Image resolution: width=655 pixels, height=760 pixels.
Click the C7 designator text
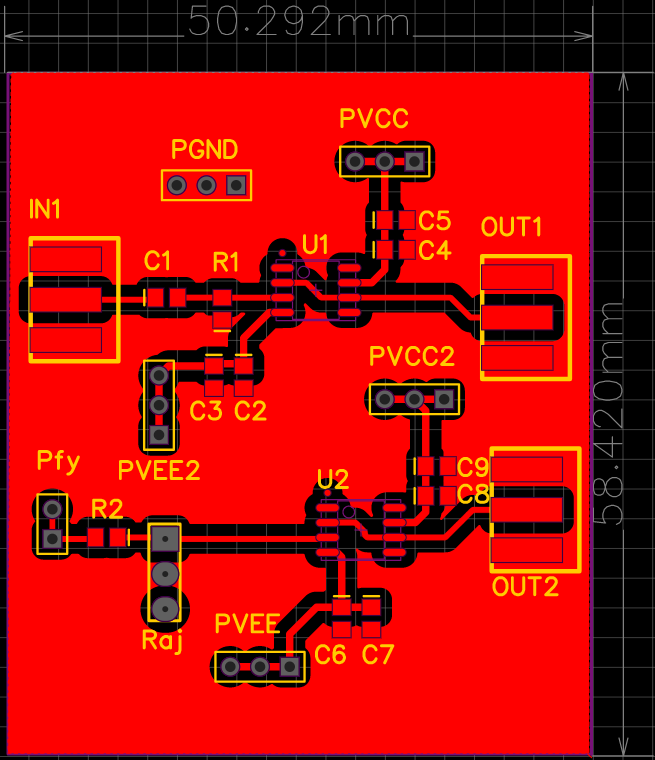[x=378, y=655]
